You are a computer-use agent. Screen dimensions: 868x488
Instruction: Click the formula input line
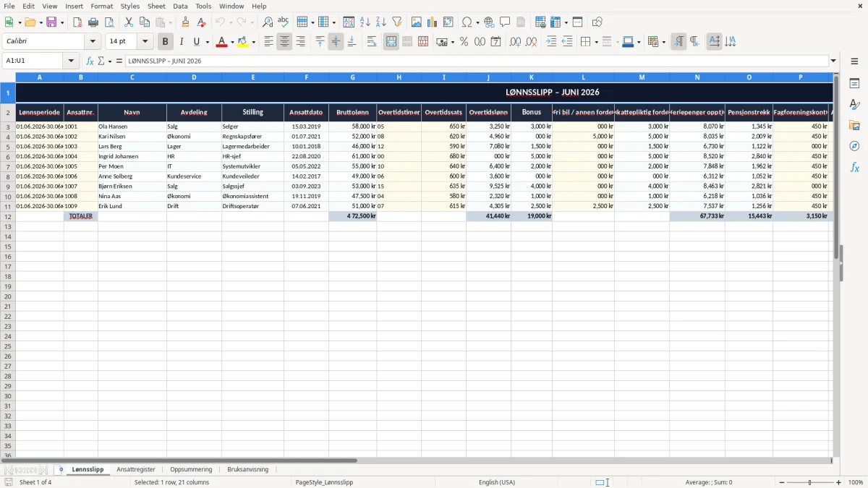477,61
